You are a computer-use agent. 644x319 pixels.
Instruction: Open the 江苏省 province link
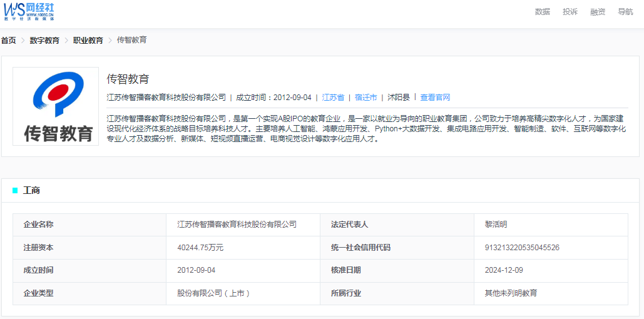(x=333, y=98)
